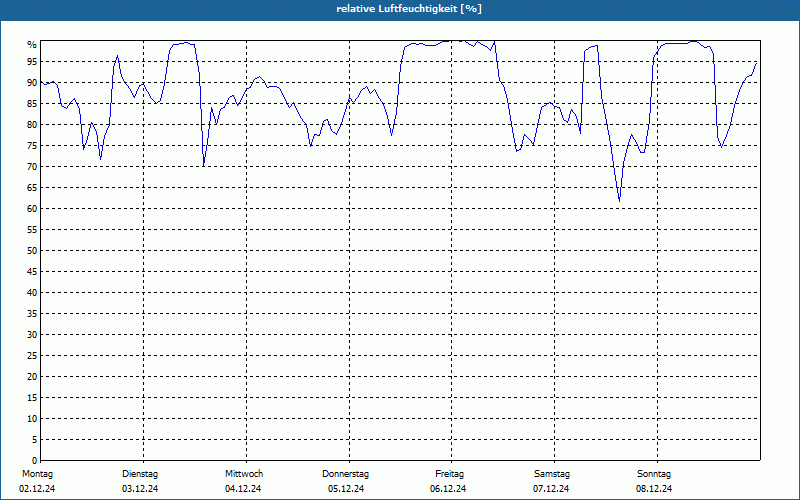Click the y-axis value 35
800x500 pixels.
coord(32,314)
